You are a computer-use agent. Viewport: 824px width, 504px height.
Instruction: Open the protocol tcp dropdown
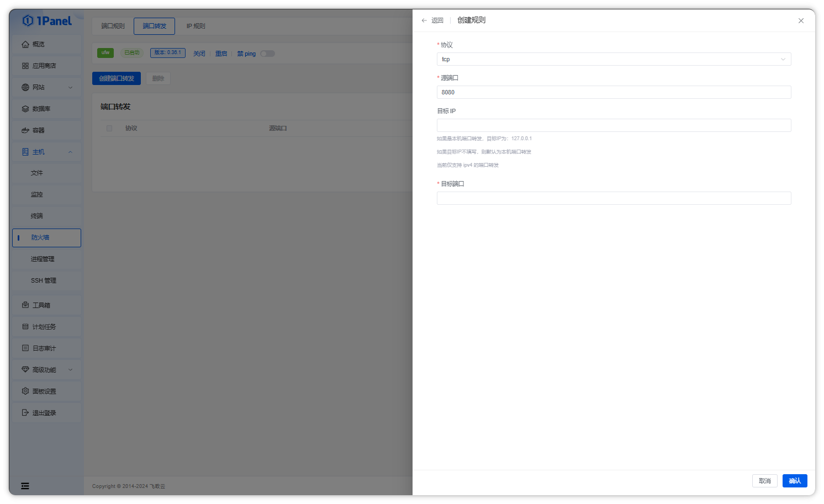614,59
